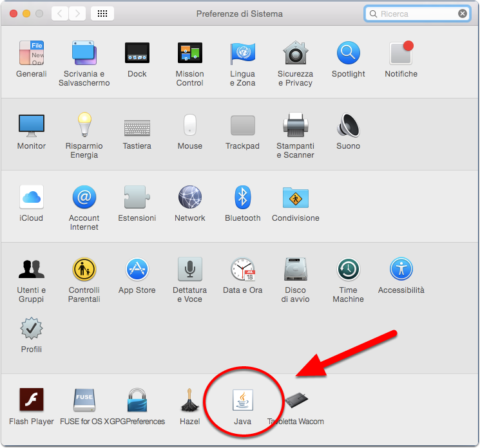Open GPGPreferences pane
The width and height of the screenshot is (480, 448).
(137, 400)
